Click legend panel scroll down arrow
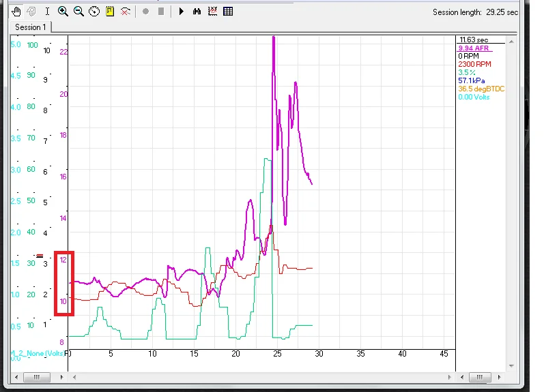 (512, 365)
